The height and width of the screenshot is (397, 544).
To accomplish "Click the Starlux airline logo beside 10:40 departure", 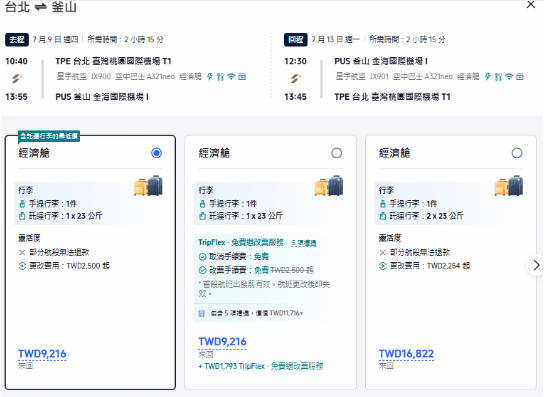I will point(16,78).
